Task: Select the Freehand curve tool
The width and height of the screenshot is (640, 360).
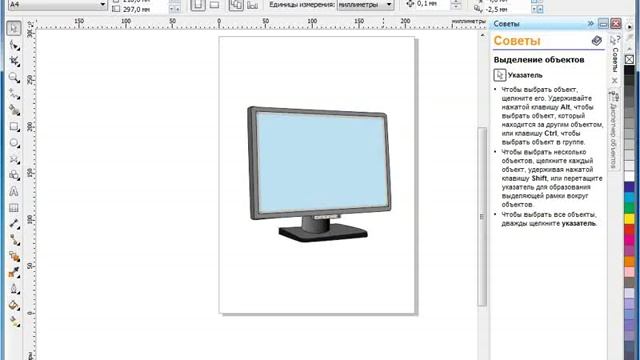Action: [14, 94]
